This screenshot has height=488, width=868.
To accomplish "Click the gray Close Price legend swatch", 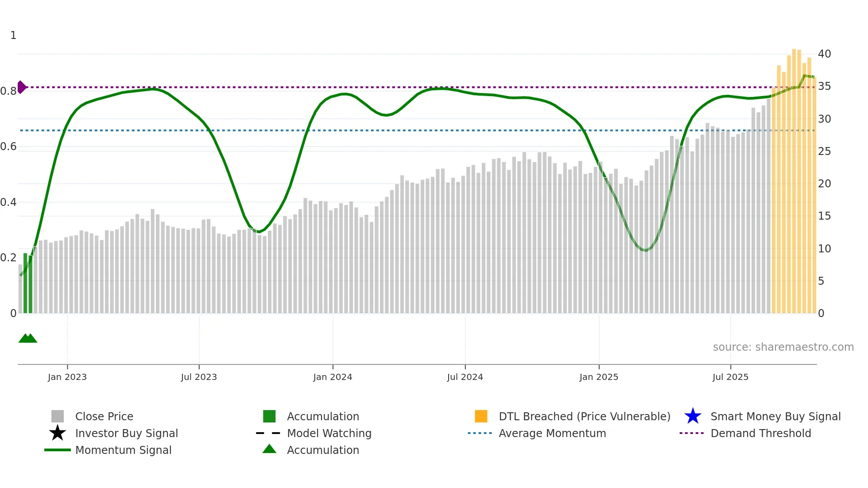I will pyautogui.click(x=58, y=416).
